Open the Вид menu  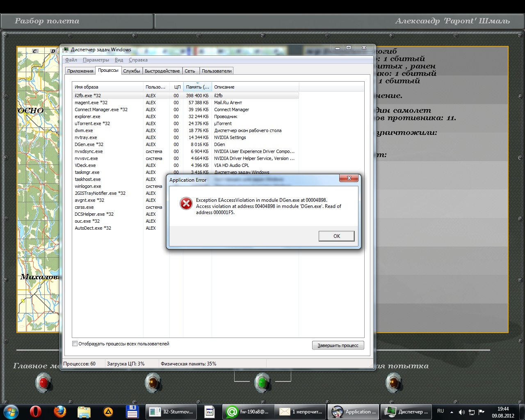click(x=119, y=60)
